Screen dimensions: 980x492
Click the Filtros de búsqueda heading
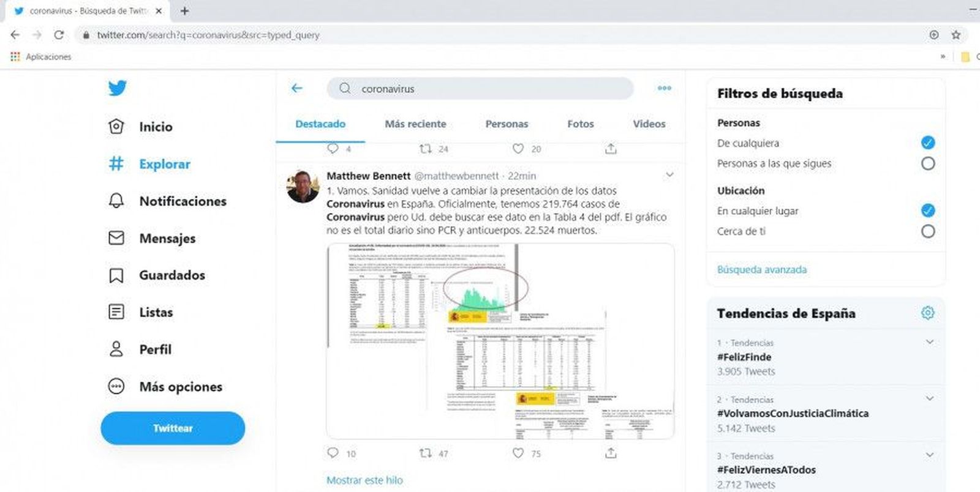(780, 94)
